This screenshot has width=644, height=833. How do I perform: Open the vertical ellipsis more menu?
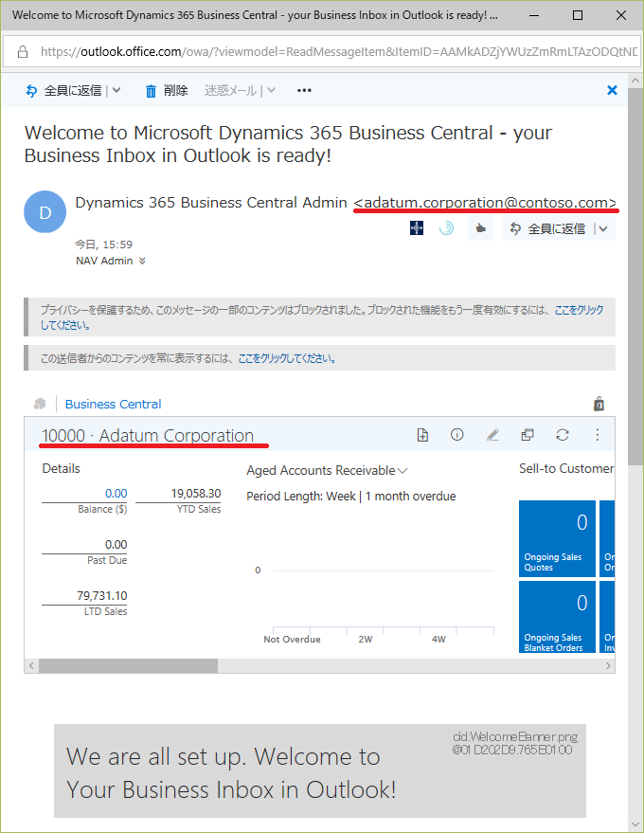pyautogui.click(x=598, y=435)
